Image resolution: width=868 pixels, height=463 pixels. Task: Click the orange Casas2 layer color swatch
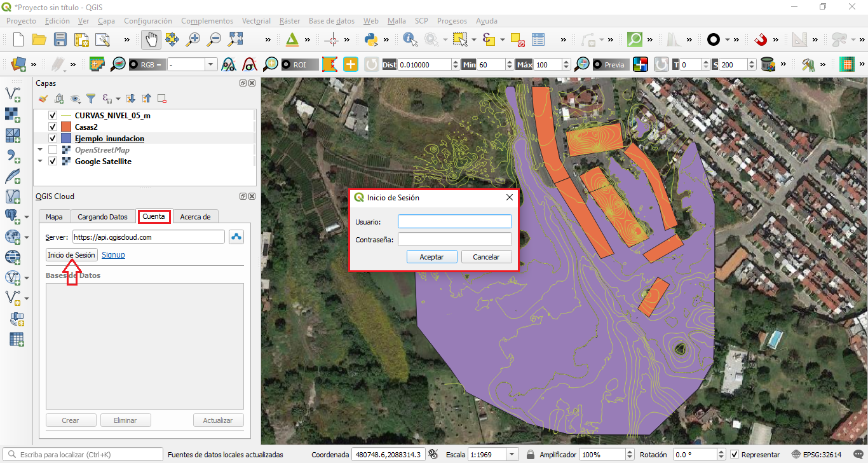click(66, 127)
